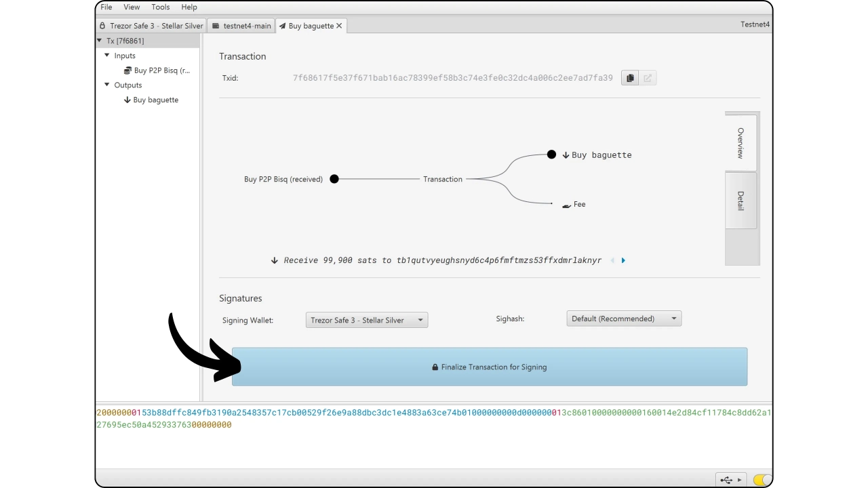Collapse the Tx [7f6861] root node
868x488 pixels.
tap(100, 41)
